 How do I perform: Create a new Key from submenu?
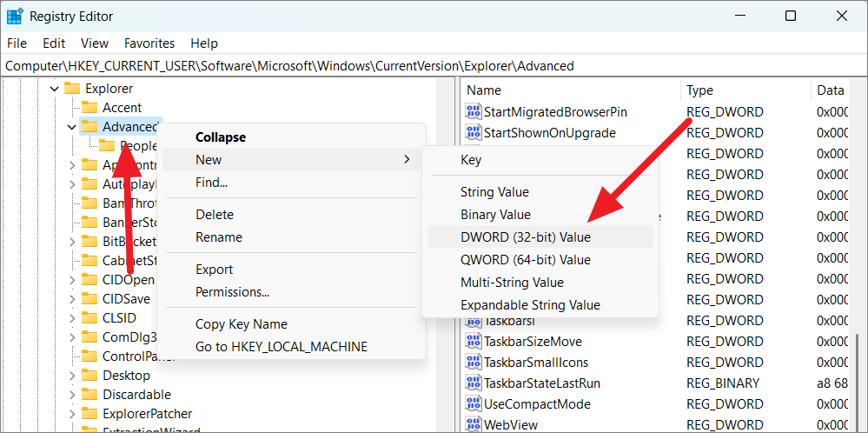point(540,160)
